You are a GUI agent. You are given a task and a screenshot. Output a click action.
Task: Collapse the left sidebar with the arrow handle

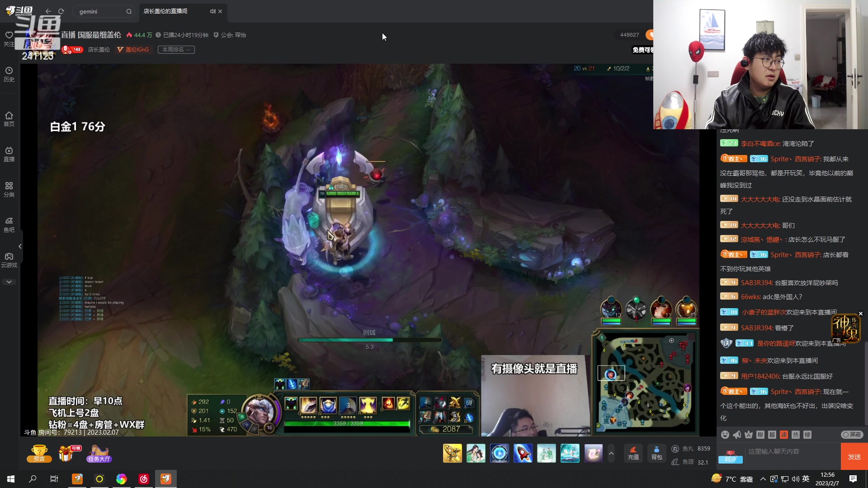[x=20, y=246]
